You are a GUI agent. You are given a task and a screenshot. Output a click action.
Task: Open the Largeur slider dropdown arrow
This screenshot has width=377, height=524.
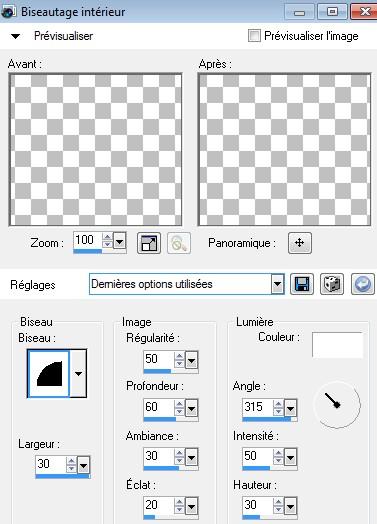(84, 465)
